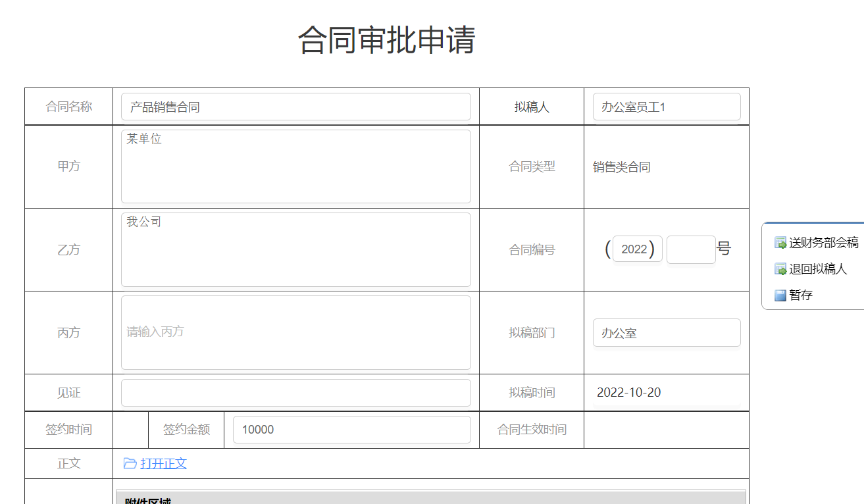Screen dimensions: 864x504
Task: Click the 拟稿人 label
Action: (532, 107)
